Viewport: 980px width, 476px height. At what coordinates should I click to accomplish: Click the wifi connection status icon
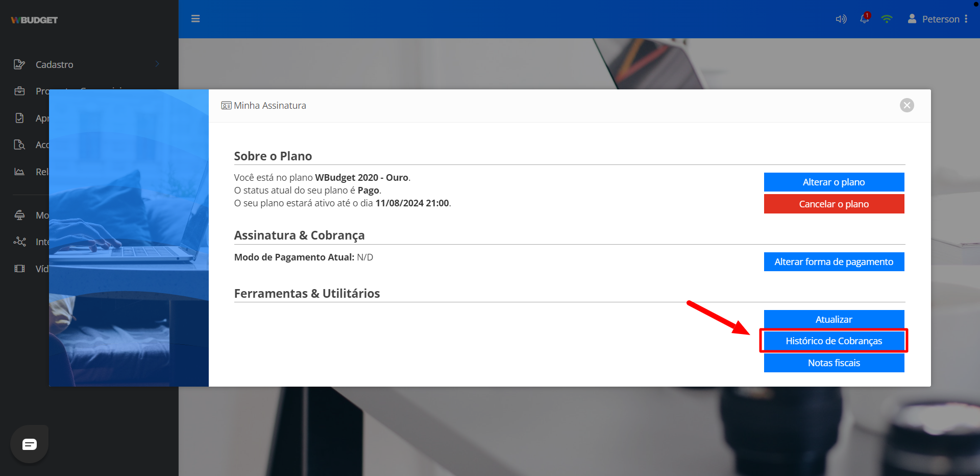pos(887,19)
